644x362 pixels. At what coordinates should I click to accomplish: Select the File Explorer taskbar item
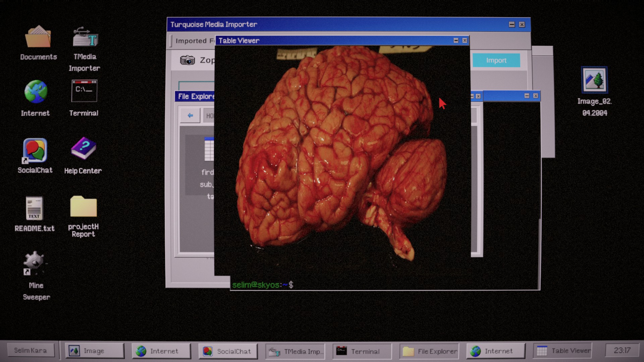[429, 351]
